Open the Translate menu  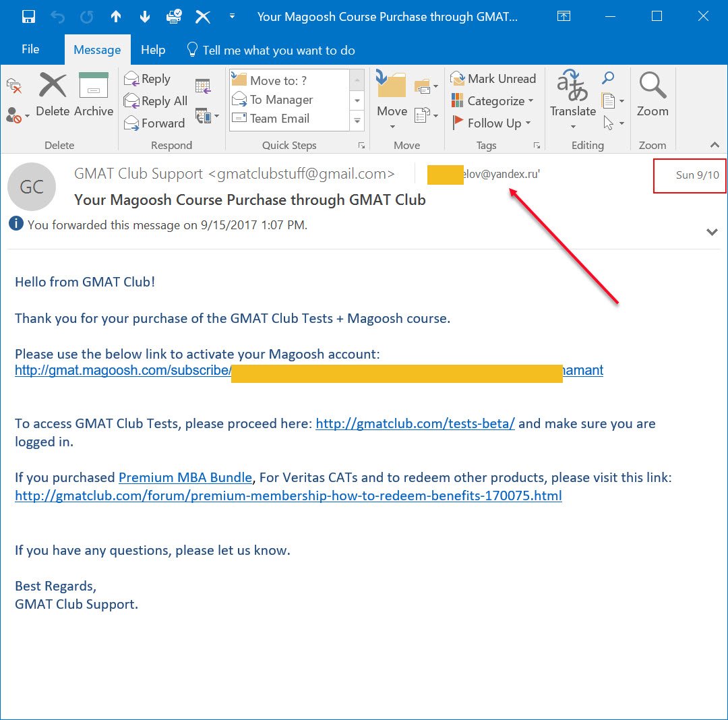[x=572, y=99]
